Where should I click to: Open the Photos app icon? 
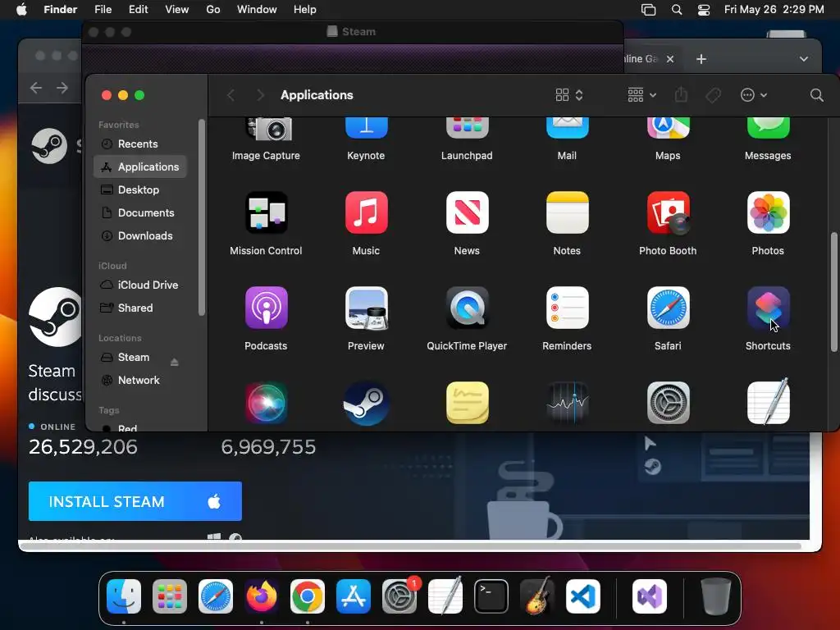(x=768, y=212)
